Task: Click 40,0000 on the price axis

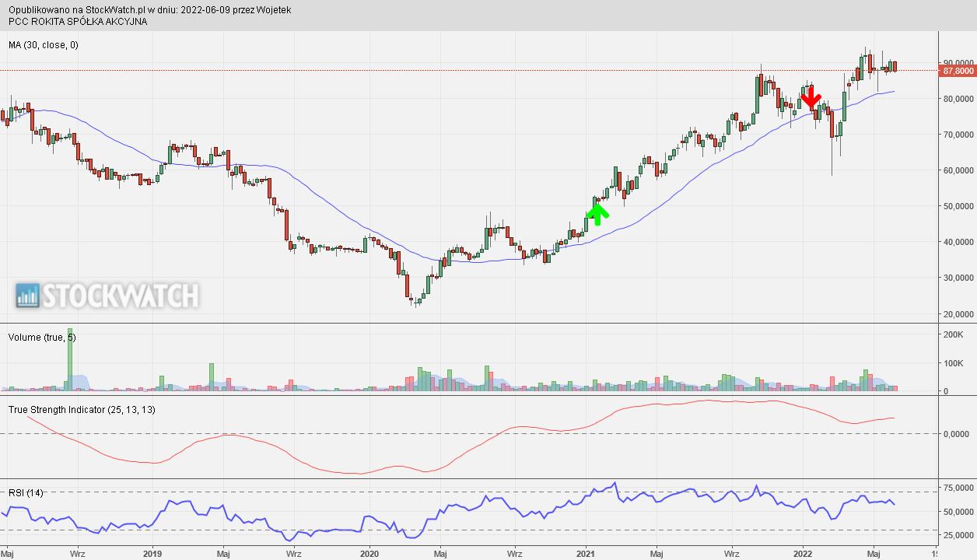Action: [x=958, y=242]
